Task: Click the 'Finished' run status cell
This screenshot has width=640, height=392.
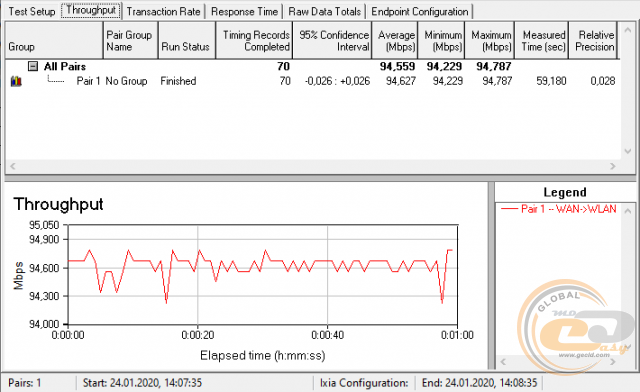Action: 178,81
